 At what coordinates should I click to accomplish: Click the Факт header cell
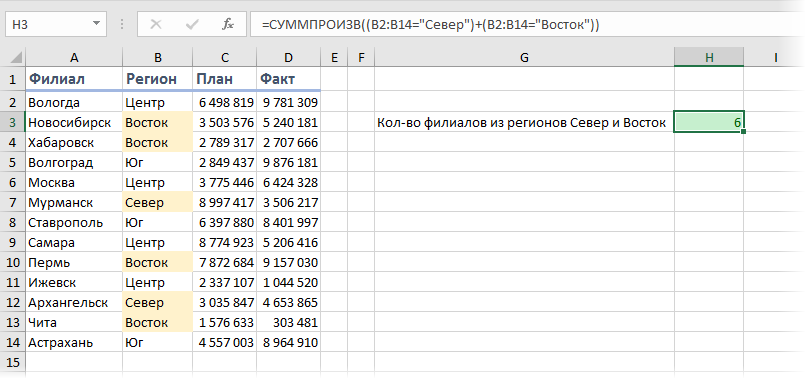point(288,79)
